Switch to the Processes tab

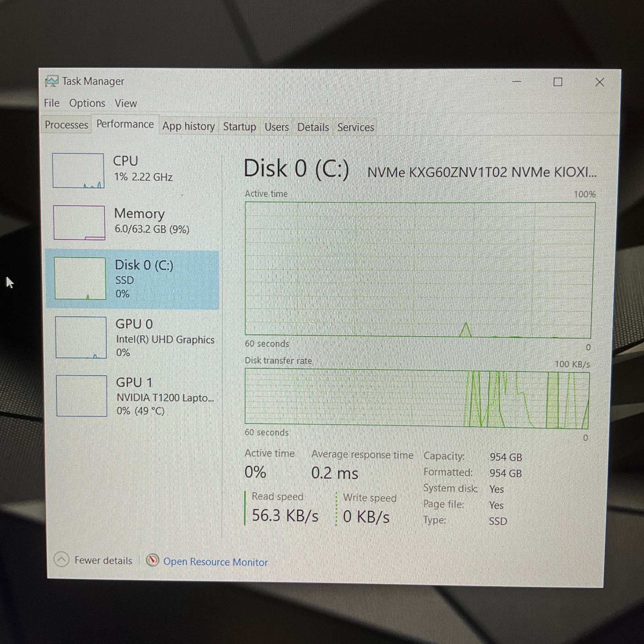click(x=66, y=125)
